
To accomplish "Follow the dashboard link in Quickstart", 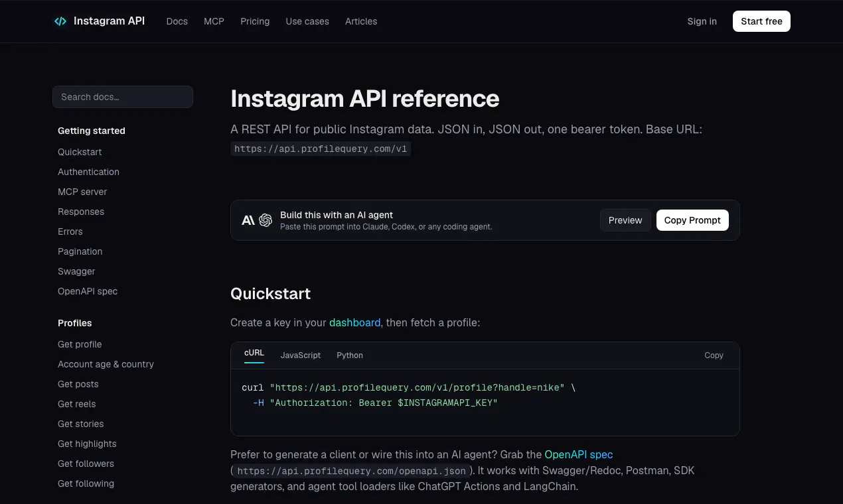I will (355, 322).
